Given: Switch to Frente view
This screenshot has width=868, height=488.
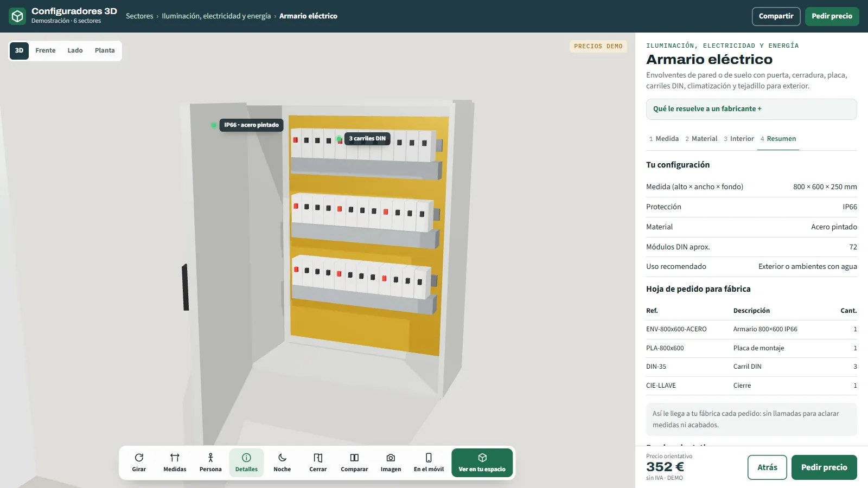Looking at the screenshot, I should click(x=46, y=50).
